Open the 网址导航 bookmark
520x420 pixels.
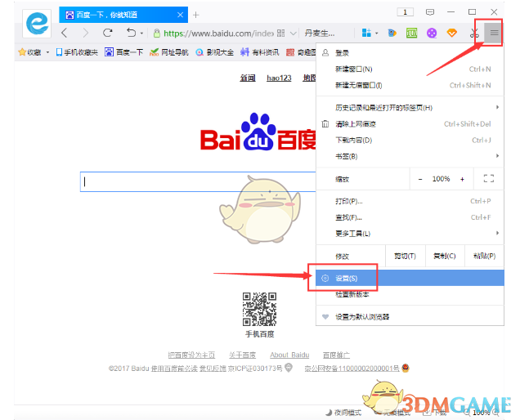168,52
